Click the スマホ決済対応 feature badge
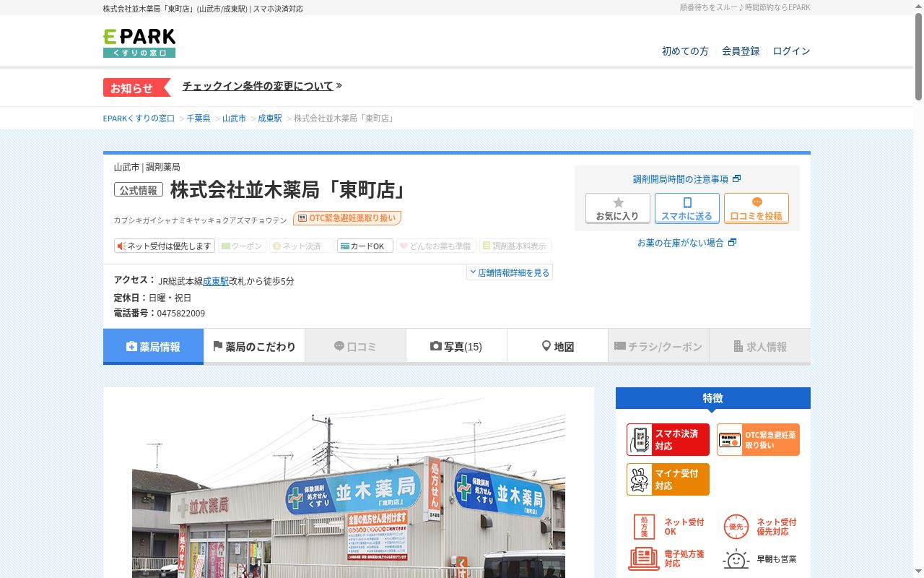This screenshot has height=578, width=924. pyautogui.click(x=668, y=439)
